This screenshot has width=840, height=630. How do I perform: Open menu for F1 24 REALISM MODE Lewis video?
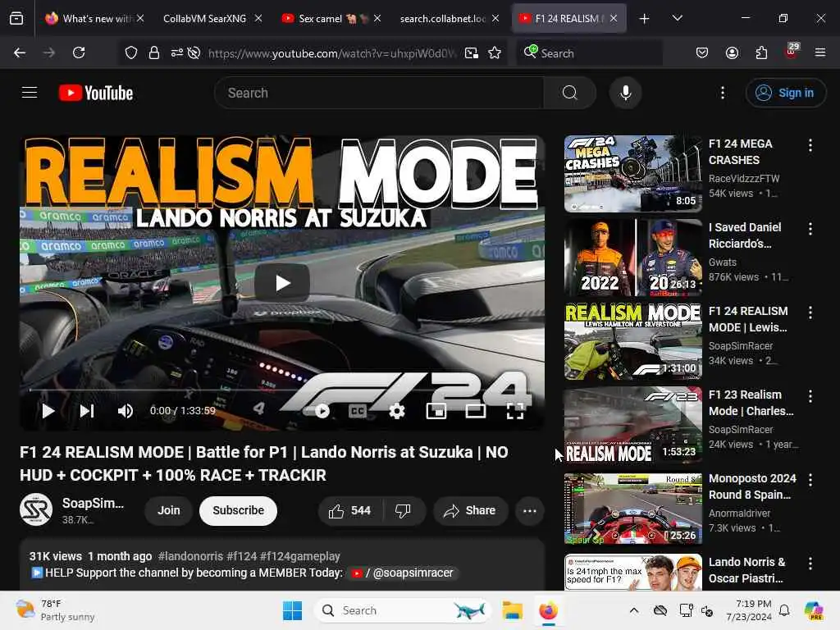[810, 313]
